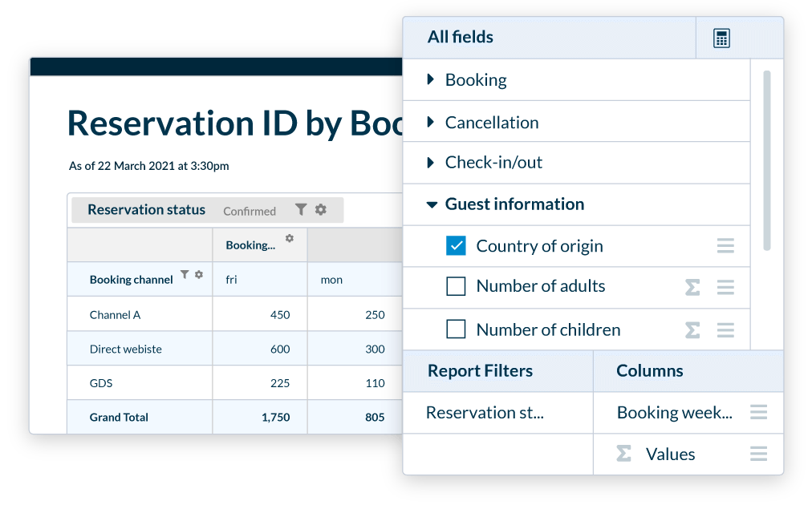Viewport: 812px width, 505px height.
Task: Click the fri column label
Action: pos(231,280)
